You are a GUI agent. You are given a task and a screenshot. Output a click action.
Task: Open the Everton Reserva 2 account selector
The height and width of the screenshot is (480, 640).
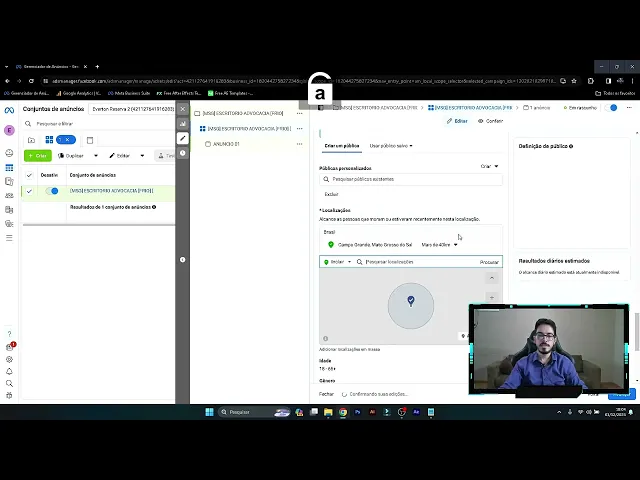tap(132, 109)
